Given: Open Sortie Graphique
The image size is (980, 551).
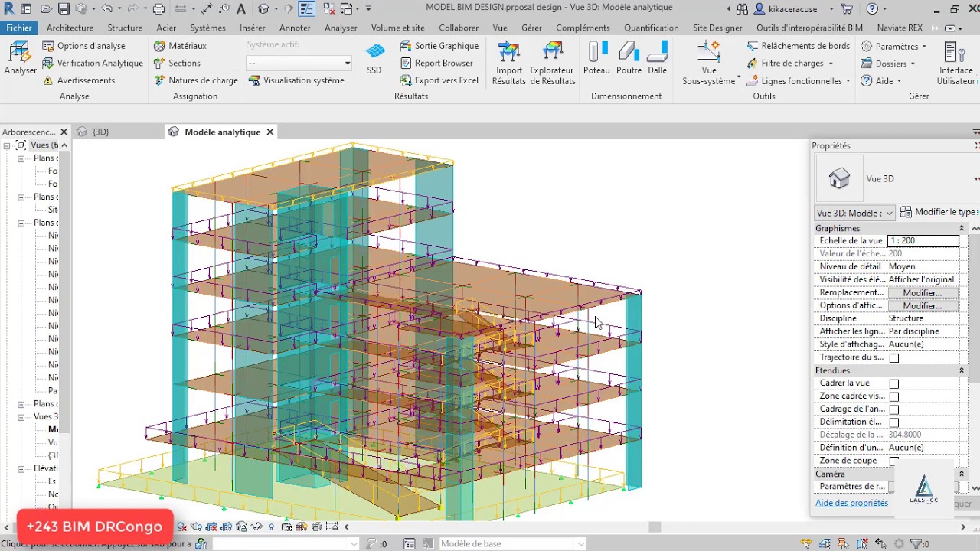Looking at the screenshot, I should [439, 46].
